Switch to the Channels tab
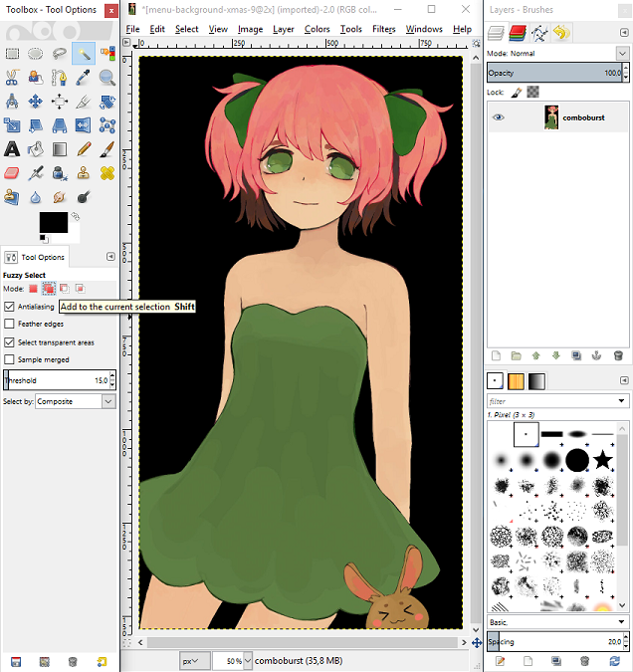Screen dimensions: 633x672 518,33
